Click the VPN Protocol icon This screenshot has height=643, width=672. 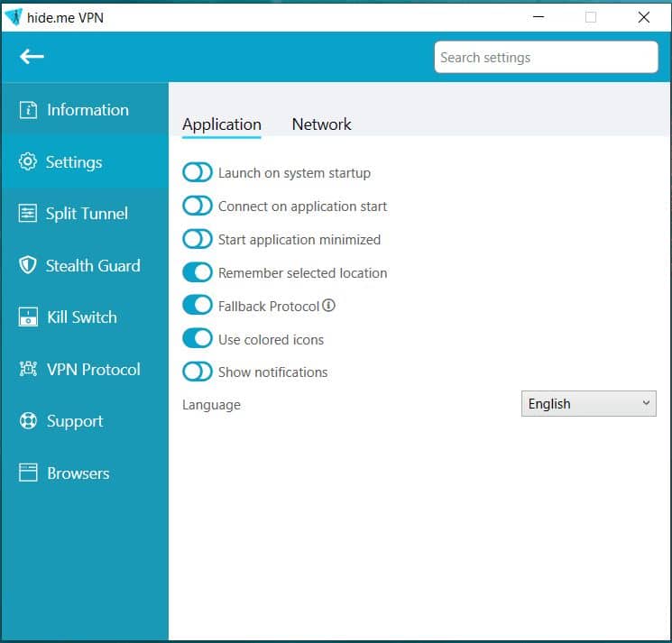click(28, 369)
